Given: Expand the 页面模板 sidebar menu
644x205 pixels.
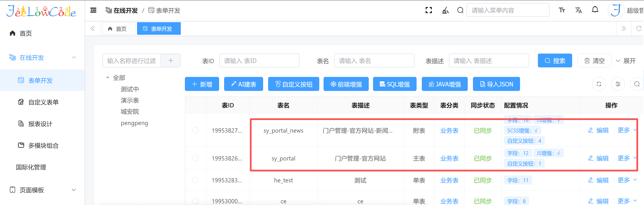Looking at the screenshot, I should click(74, 190).
